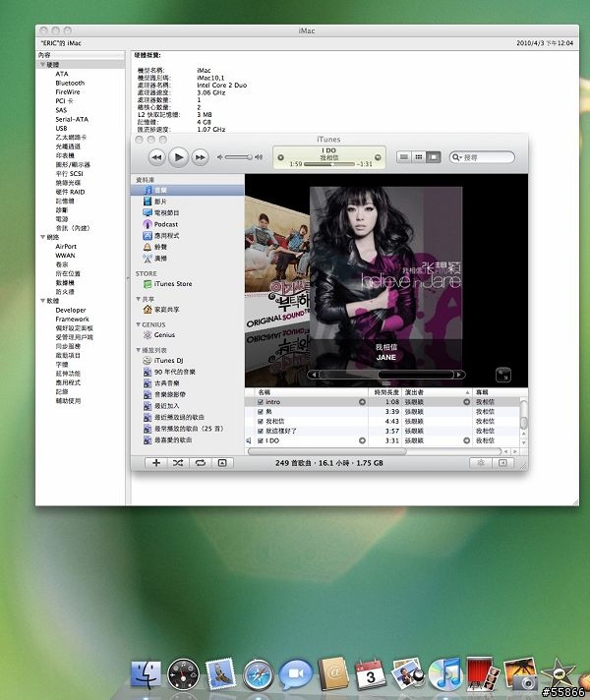Enter Cover Flow full screen mode

pos(503,375)
